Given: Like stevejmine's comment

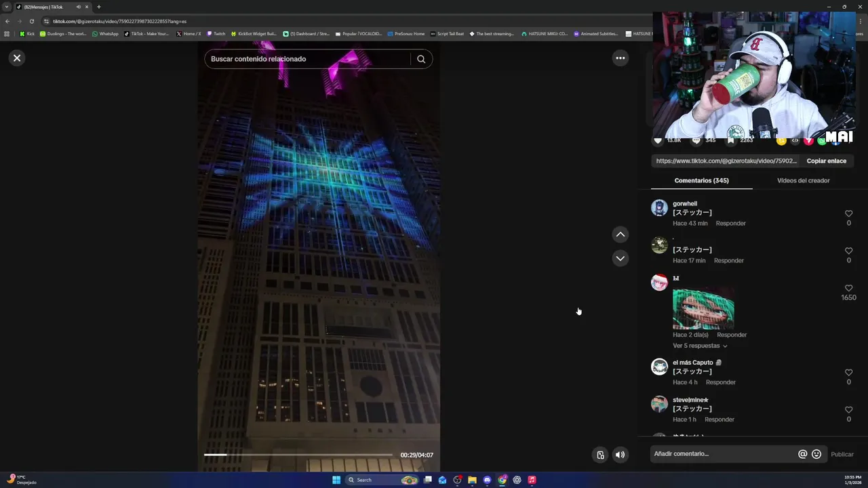Looking at the screenshot, I should click(x=848, y=410).
